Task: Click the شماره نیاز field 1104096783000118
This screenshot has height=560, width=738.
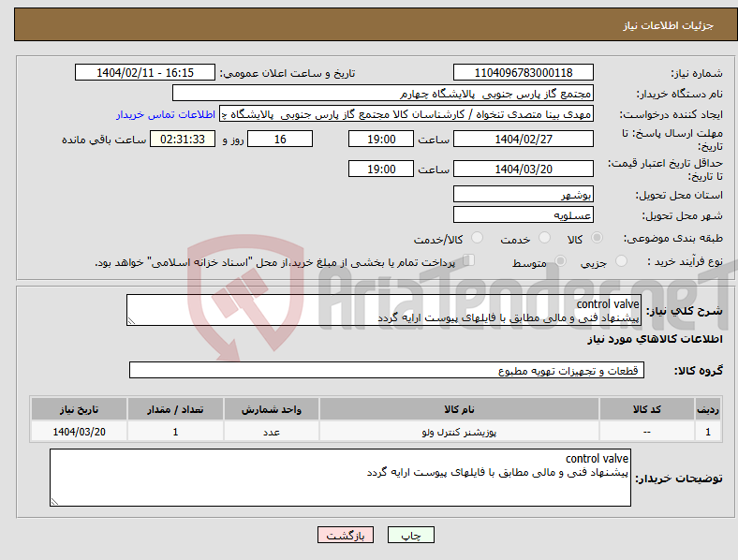Action: pos(523,72)
